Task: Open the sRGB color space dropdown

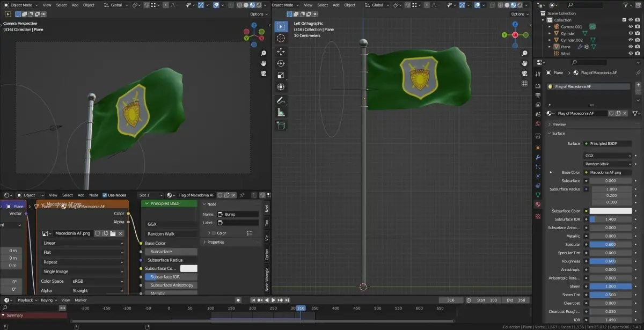Action: point(97,281)
